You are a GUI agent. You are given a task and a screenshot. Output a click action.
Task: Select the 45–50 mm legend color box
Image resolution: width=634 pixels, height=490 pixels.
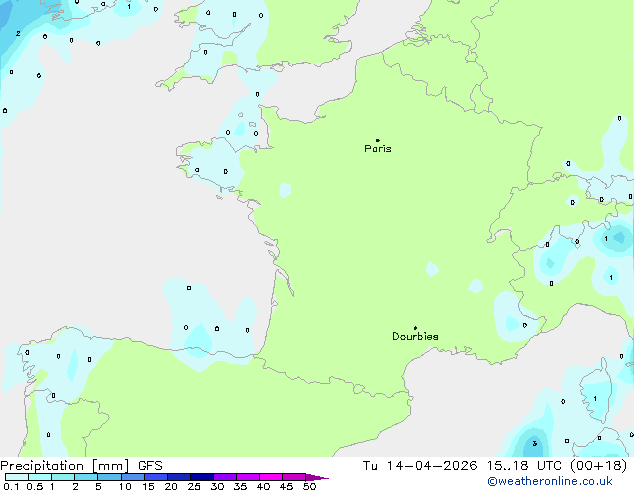pos(294,477)
